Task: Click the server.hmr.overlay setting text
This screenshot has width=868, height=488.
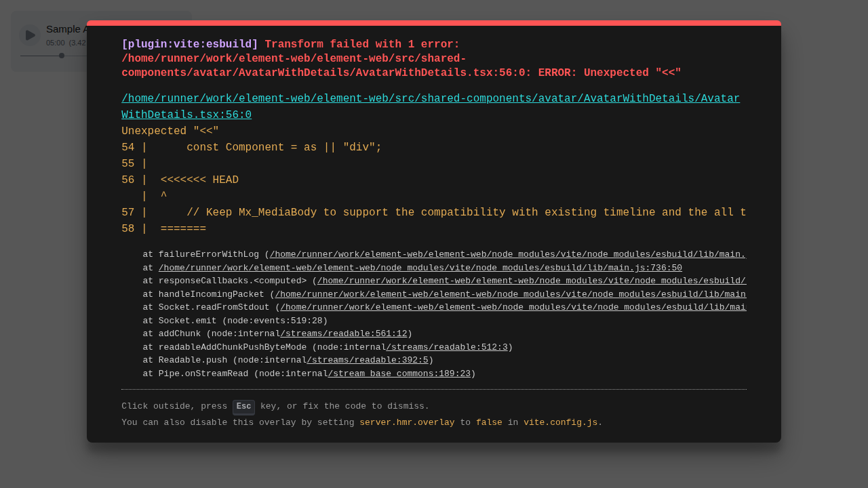Action: pyautogui.click(x=407, y=423)
